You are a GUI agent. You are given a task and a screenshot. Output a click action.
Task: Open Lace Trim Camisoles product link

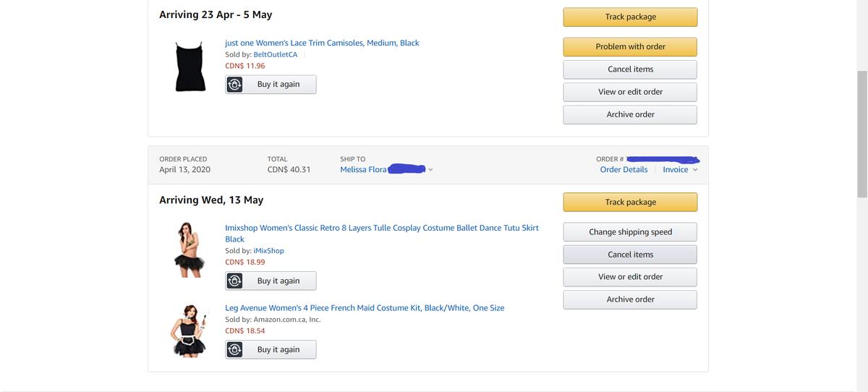[322, 43]
